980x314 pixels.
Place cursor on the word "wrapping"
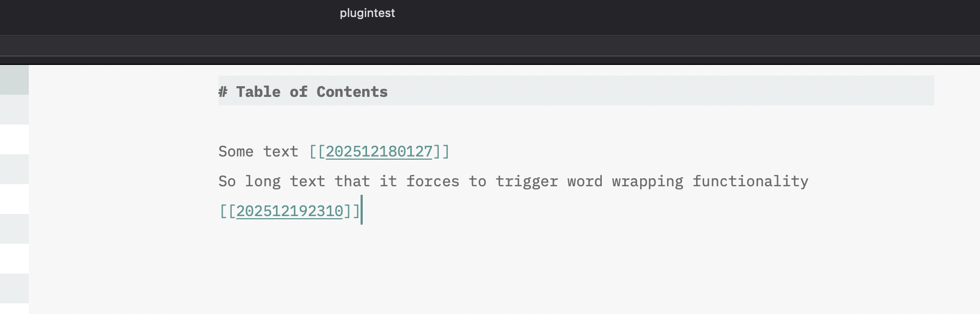[x=647, y=181]
